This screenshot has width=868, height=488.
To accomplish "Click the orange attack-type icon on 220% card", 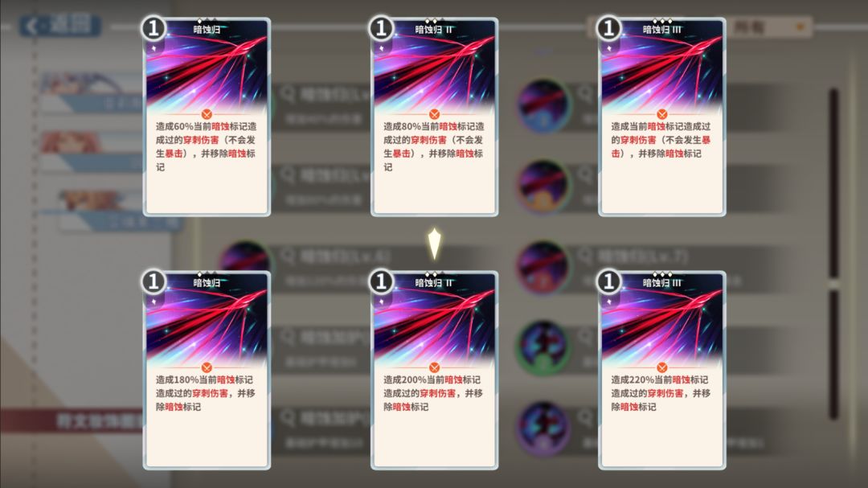I will click(x=661, y=367).
